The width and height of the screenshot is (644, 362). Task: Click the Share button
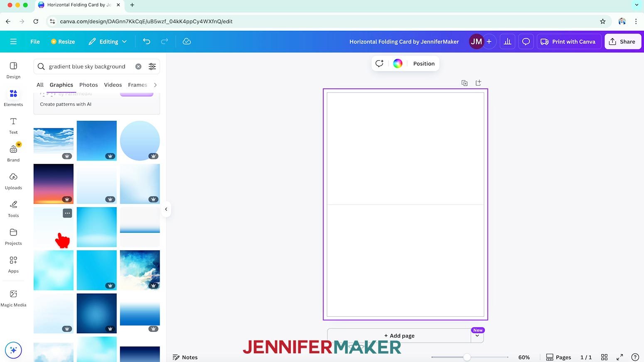point(623,42)
